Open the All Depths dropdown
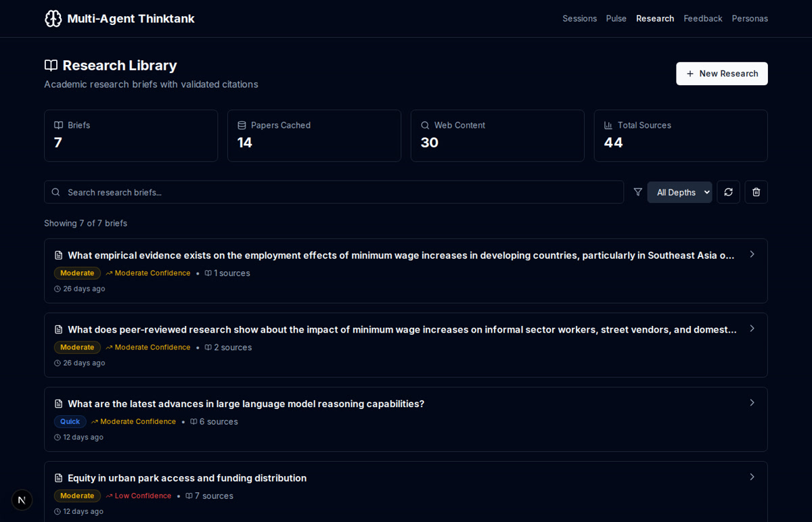Viewport: 812px width, 522px height. [x=679, y=192]
